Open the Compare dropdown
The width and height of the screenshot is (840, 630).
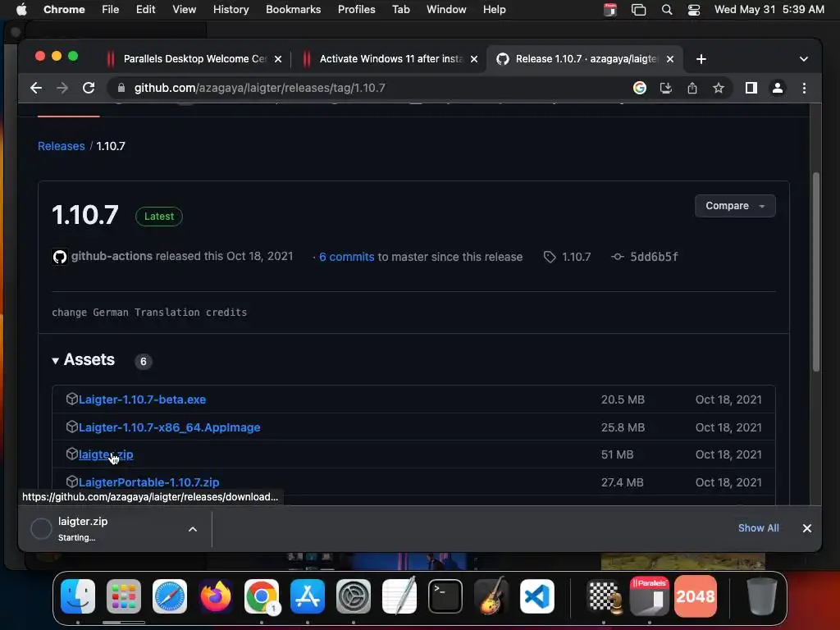click(735, 206)
